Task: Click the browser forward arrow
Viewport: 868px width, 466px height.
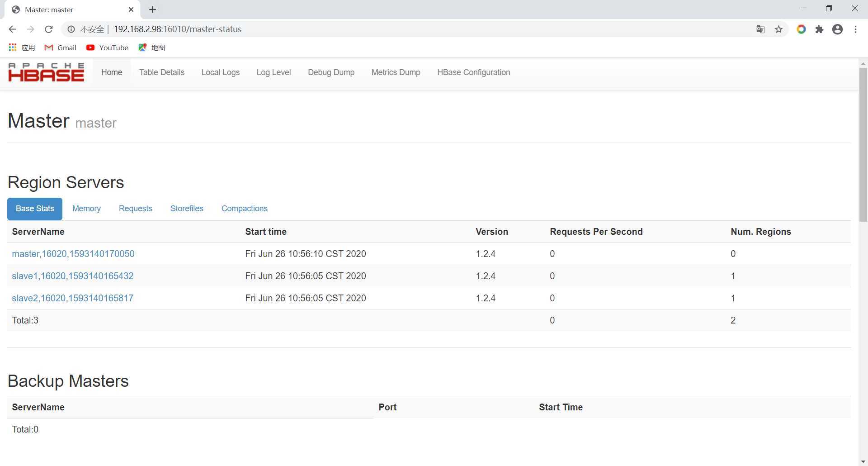Action: (x=30, y=29)
